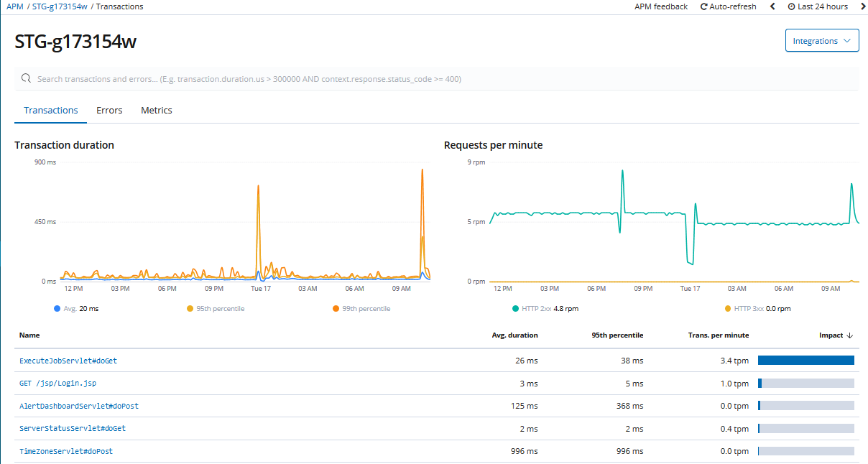Screen dimensions: 868x464
Task: Open the APM feedback link
Action: (x=661, y=6)
